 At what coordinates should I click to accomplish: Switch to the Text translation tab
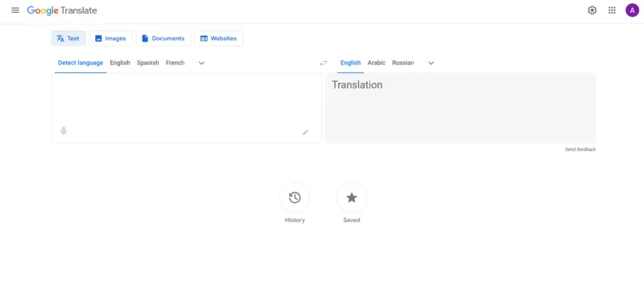point(68,39)
